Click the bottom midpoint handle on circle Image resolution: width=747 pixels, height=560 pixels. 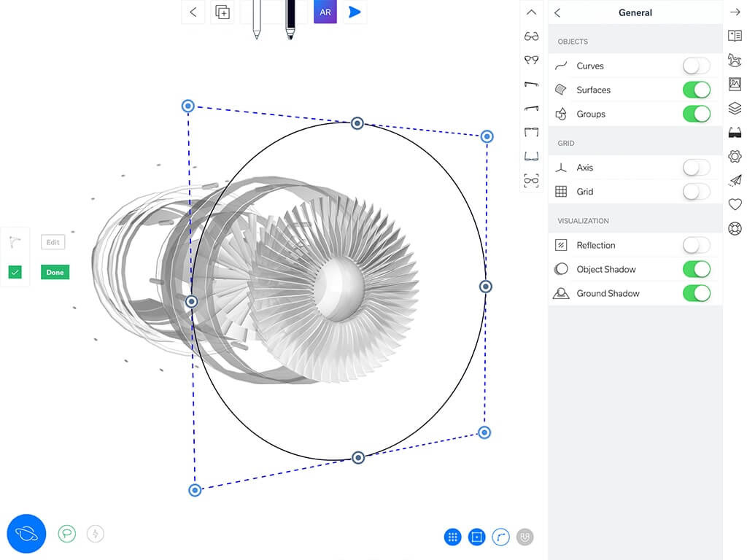(x=358, y=458)
